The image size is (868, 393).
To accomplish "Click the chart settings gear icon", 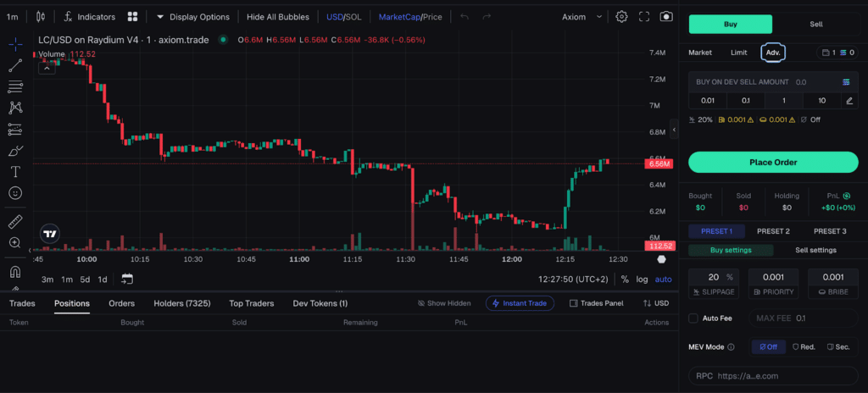I will tap(621, 17).
